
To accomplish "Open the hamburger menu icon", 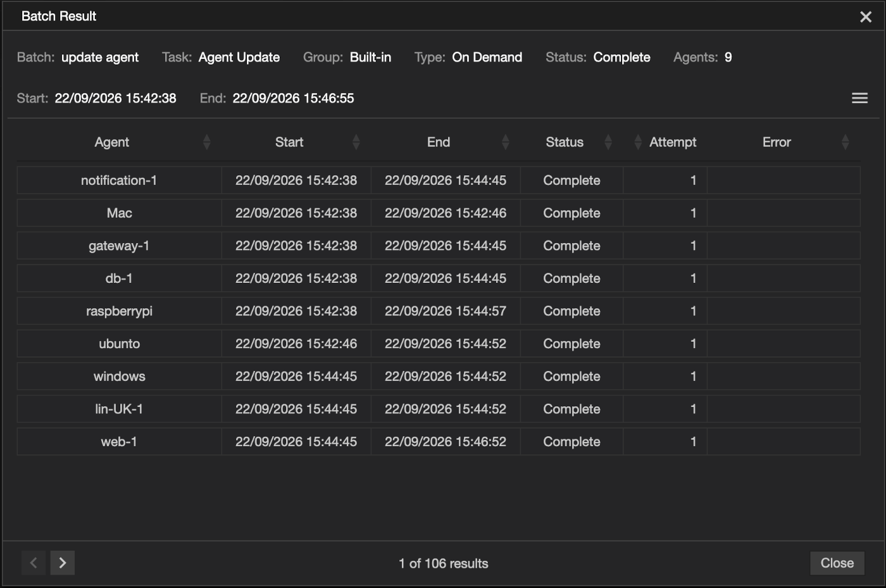I will [x=859, y=98].
